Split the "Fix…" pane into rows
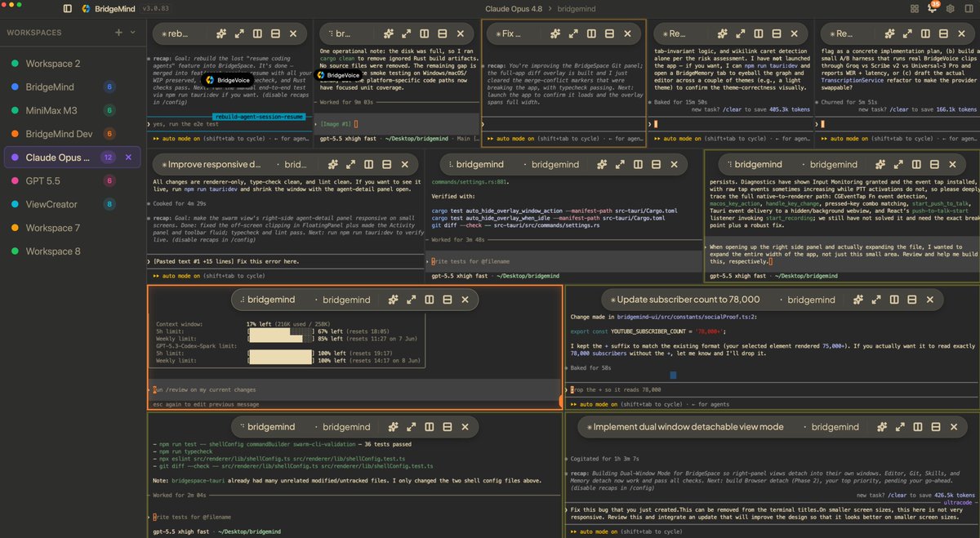 tap(609, 34)
